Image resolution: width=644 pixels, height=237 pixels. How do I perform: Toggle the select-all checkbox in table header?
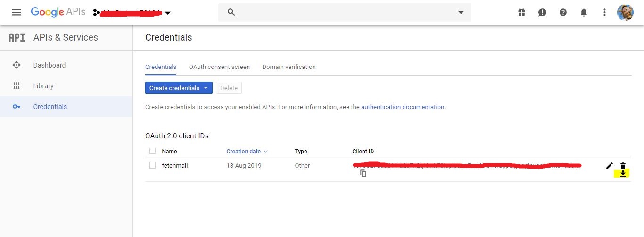pos(152,151)
